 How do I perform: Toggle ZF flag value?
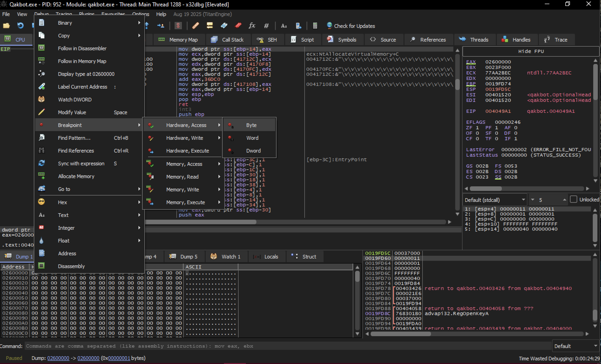point(477,127)
